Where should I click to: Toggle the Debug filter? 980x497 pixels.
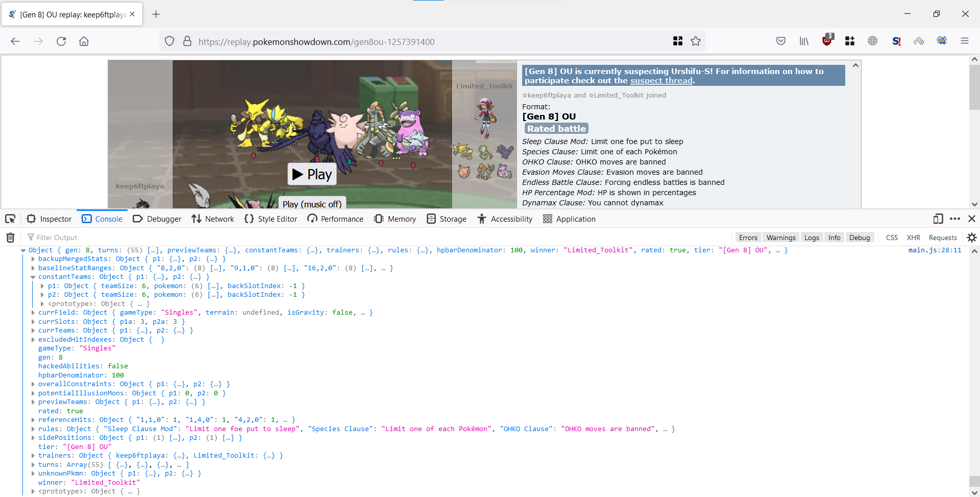tap(860, 238)
